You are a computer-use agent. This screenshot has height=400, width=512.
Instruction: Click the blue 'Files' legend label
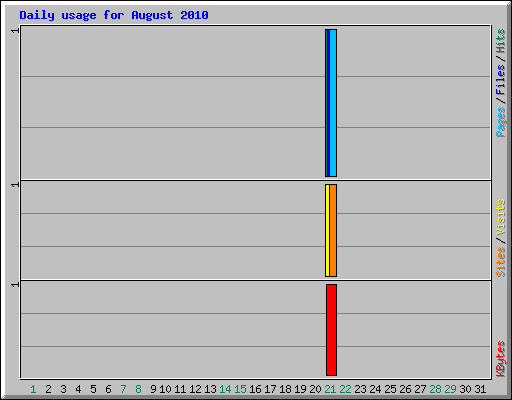coord(501,80)
